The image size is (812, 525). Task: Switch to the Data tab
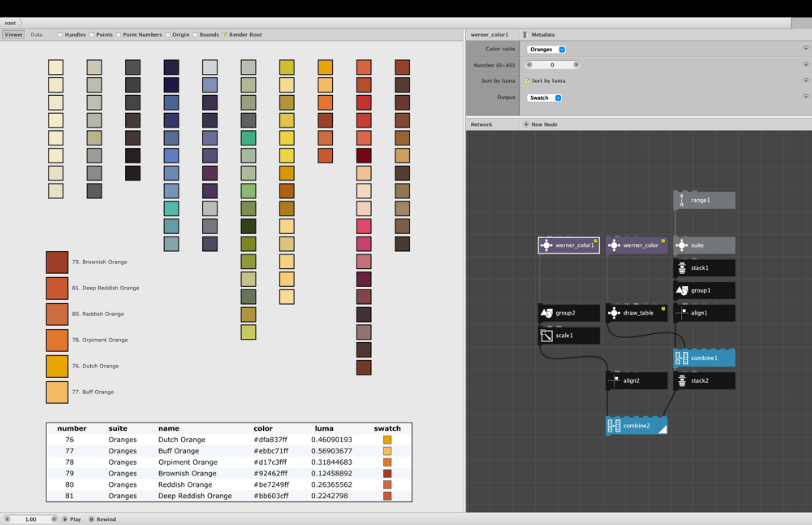coord(37,35)
